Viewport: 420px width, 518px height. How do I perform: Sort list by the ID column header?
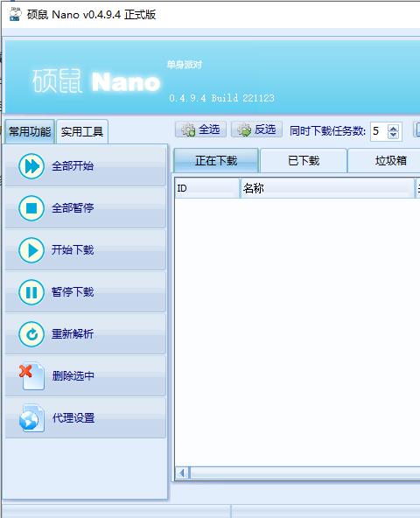[207, 188]
